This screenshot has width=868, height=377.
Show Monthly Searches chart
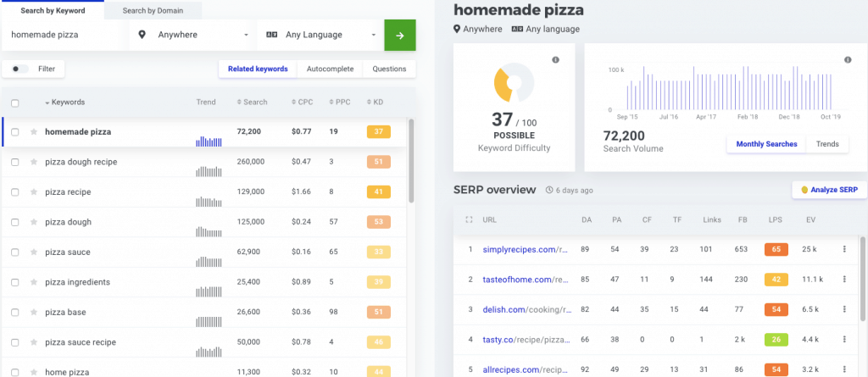766,144
